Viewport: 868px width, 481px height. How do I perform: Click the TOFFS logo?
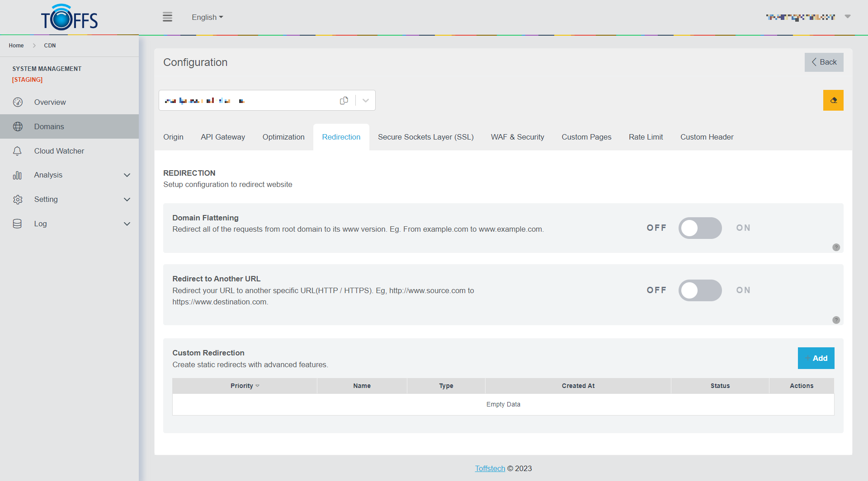click(69, 18)
